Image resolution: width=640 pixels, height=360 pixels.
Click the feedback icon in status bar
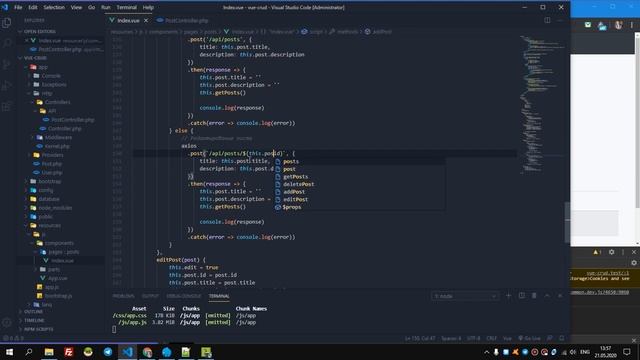[550, 338]
